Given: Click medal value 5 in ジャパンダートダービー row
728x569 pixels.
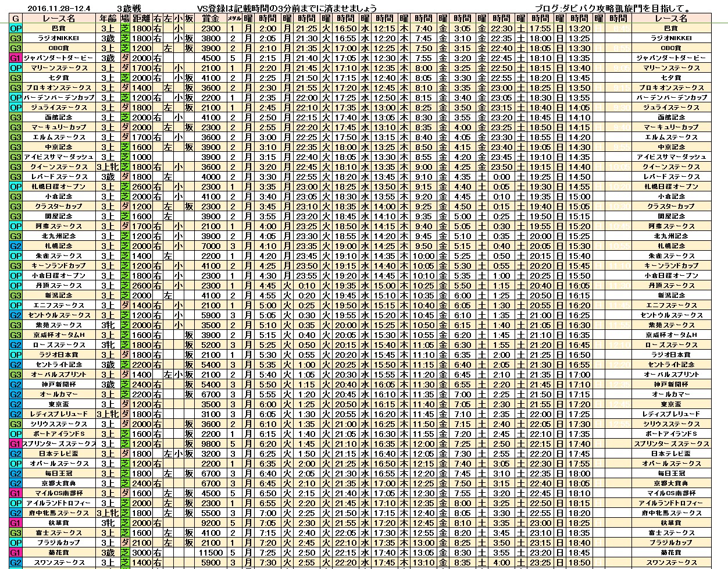Looking at the screenshot, I should [233, 58].
